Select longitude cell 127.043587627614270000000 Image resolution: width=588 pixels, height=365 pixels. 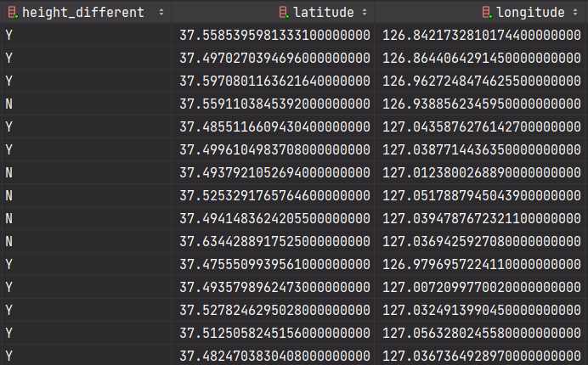[x=481, y=126]
